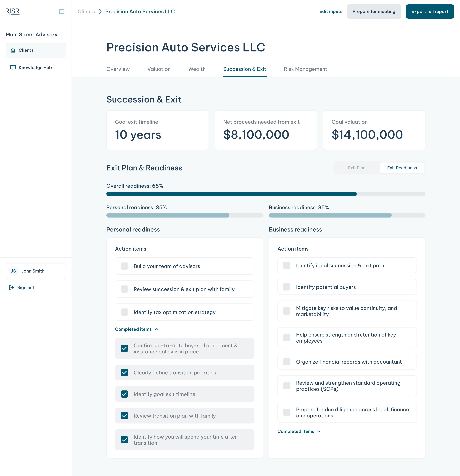Uncheck Clearly define transition priorities checkmark

click(x=124, y=373)
